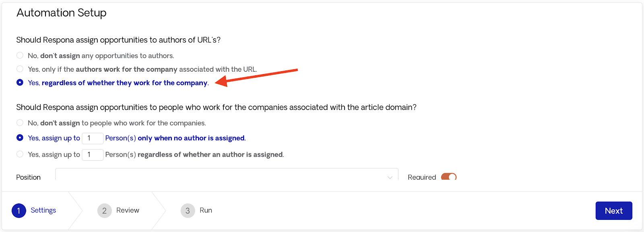Select "No, don't assign to people who work for the companies"

click(x=20, y=122)
